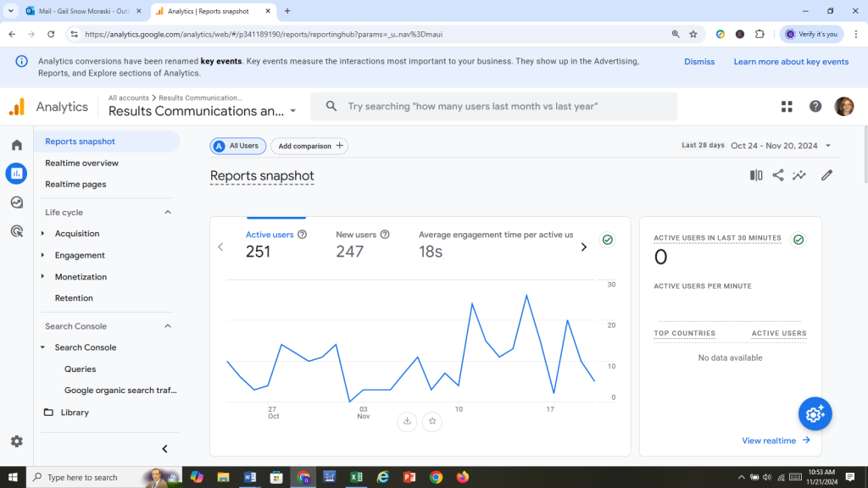Screen dimensions: 868x488
Task: Click the chart data quality checkmark icon
Action: coord(608,240)
